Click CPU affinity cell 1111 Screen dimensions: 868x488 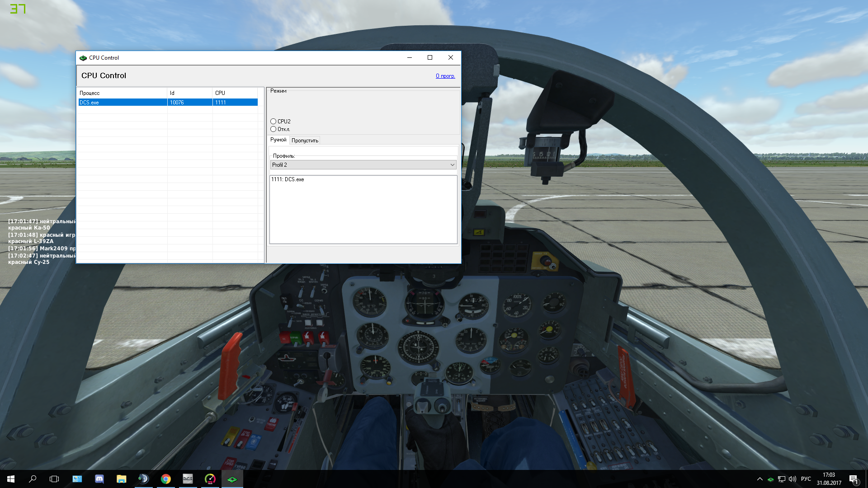[x=235, y=103]
